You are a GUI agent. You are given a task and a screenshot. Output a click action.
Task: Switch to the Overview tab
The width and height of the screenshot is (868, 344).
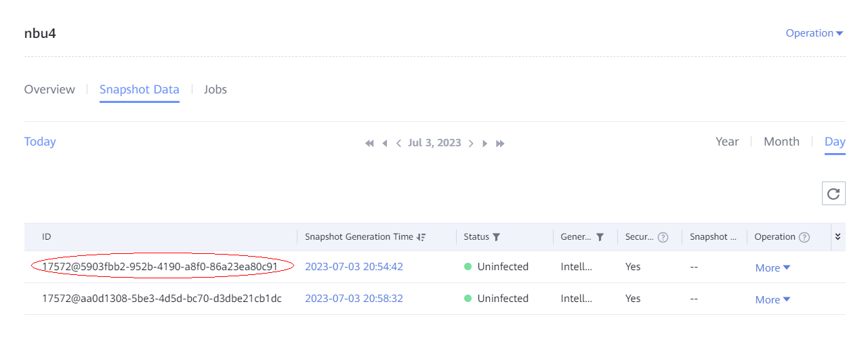(x=49, y=89)
